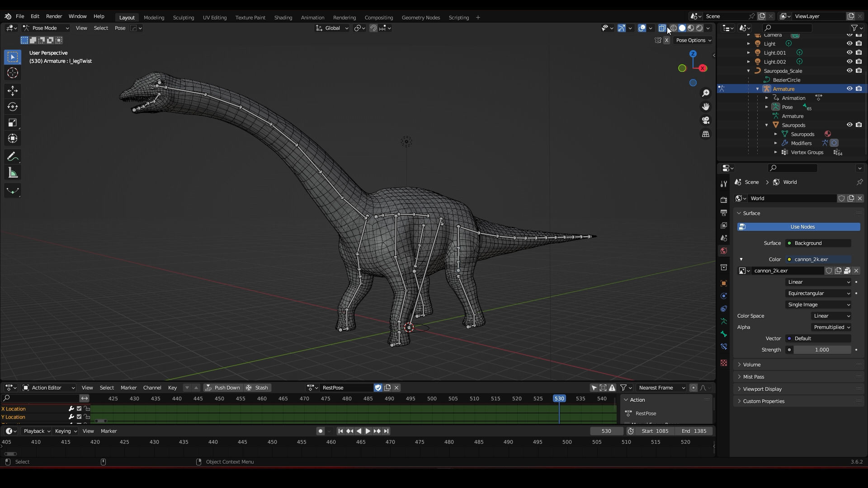Activate the Move tool
This screenshot has width=868, height=488.
(13, 91)
